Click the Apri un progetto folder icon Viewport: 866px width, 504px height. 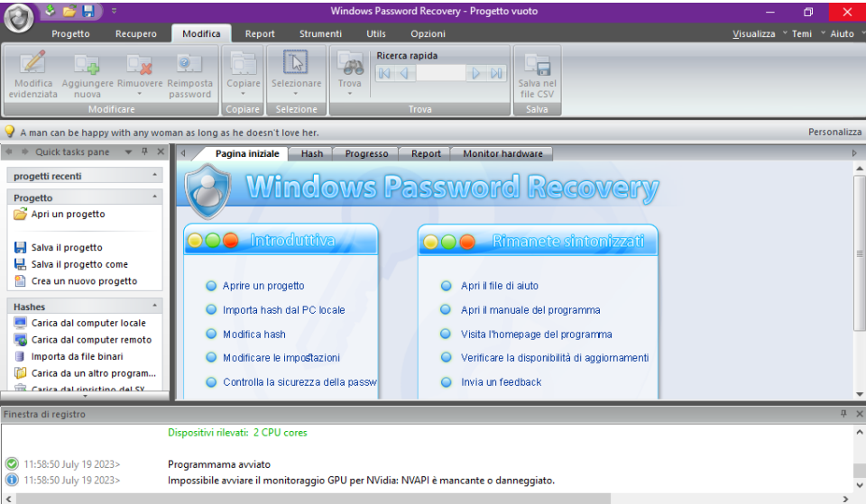[x=20, y=215]
